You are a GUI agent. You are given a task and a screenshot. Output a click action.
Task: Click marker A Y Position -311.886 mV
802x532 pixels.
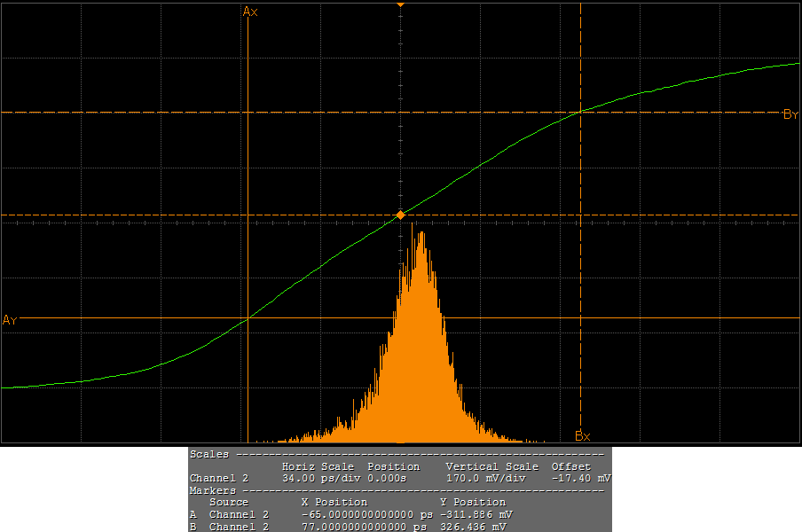[476, 514]
